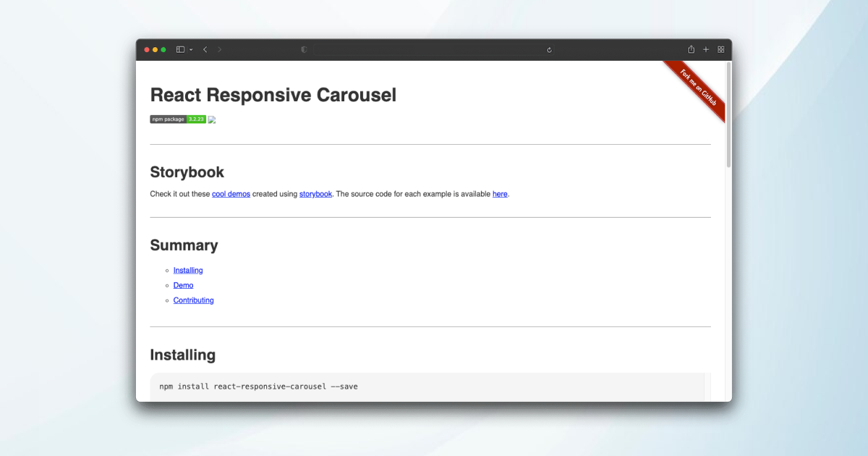Viewport: 868px width, 456px height.
Task: Open the sidebar options dropdown chevron
Action: coord(191,50)
